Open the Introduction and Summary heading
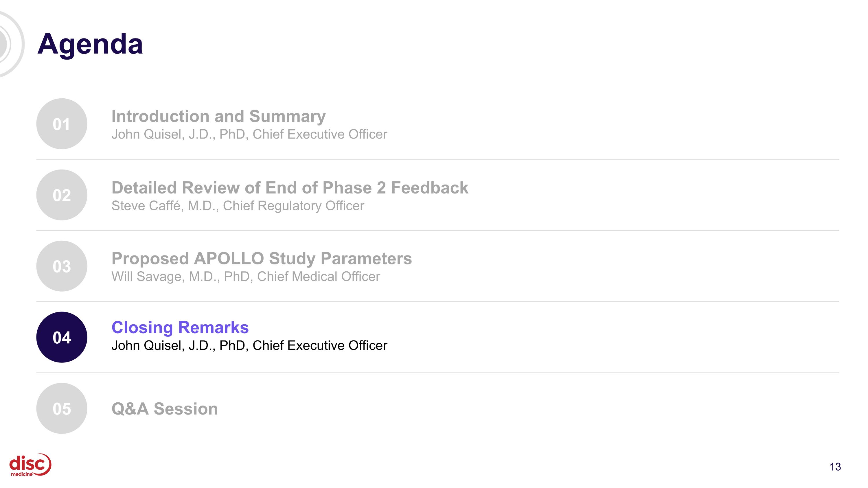Image resolution: width=868 pixels, height=488 pixels. point(218,116)
